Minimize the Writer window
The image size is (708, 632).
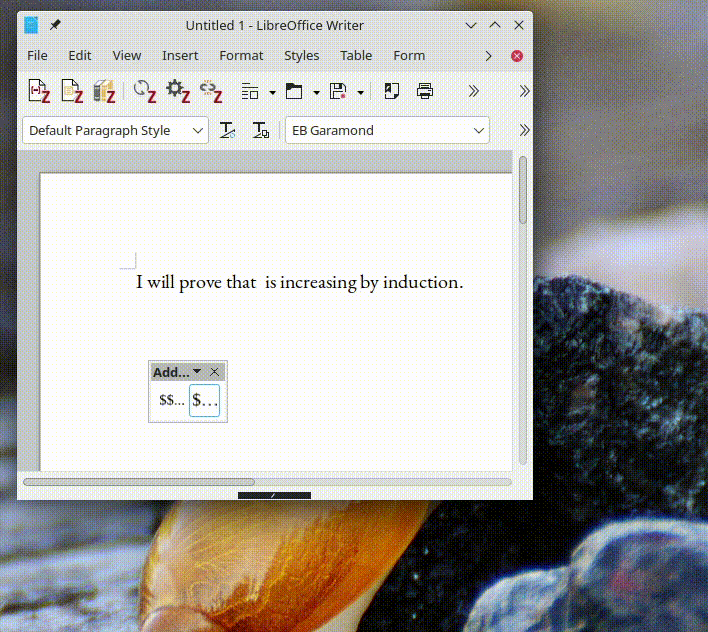click(x=471, y=25)
